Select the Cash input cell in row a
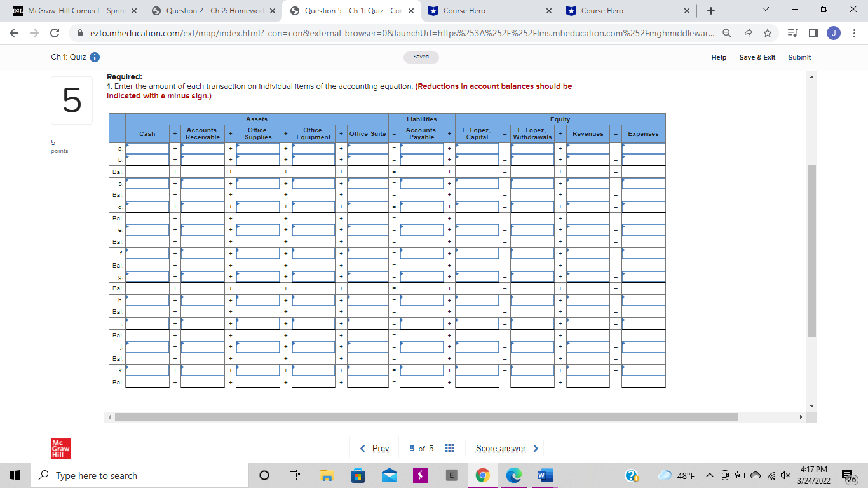Viewport: 868px width, 488px height. [x=147, y=148]
